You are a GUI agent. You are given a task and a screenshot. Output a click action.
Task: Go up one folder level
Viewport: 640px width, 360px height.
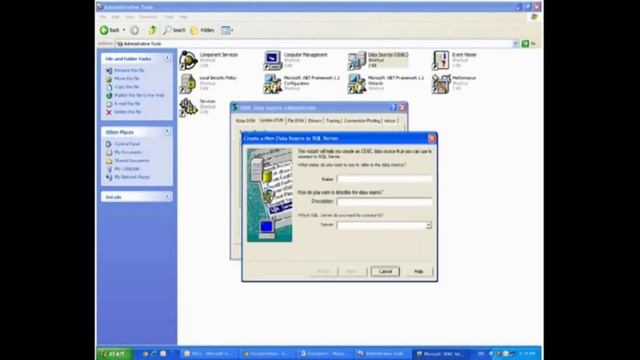tap(152, 30)
